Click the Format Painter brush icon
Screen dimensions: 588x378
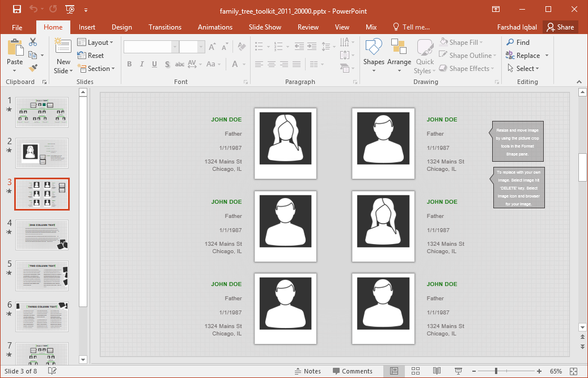(33, 69)
